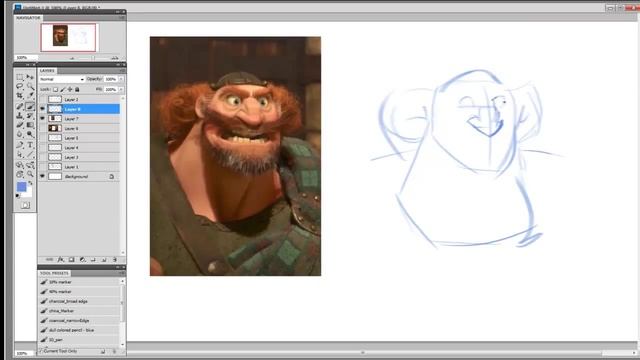The image size is (640, 360).
Task: Select the Eraser tool
Action: tap(20, 125)
